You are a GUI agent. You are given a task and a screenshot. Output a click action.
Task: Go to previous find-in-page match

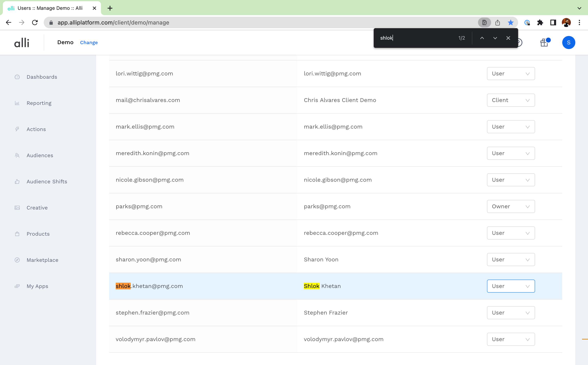click(482, 38)
